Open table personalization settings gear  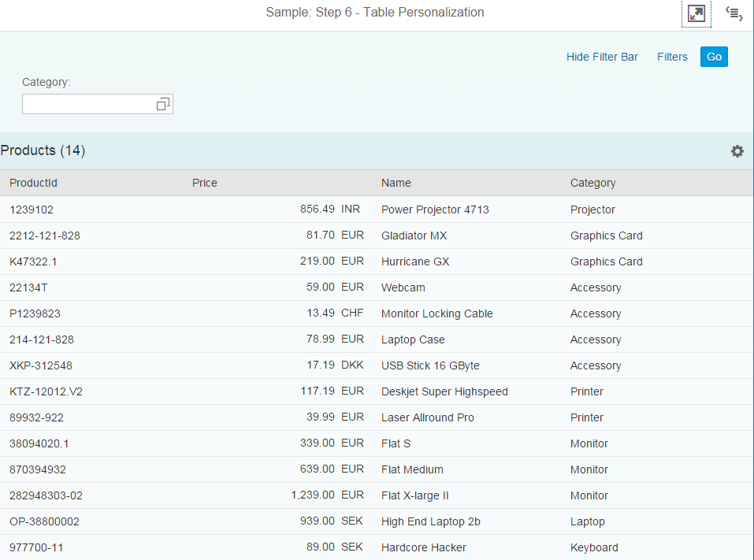click(737, 151)
